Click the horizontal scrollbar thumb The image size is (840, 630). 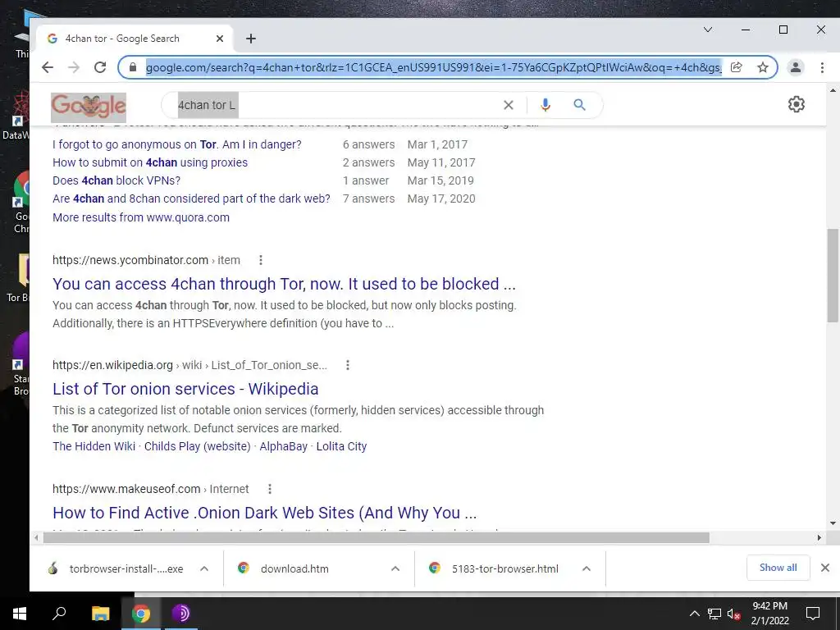pos(376,537)
